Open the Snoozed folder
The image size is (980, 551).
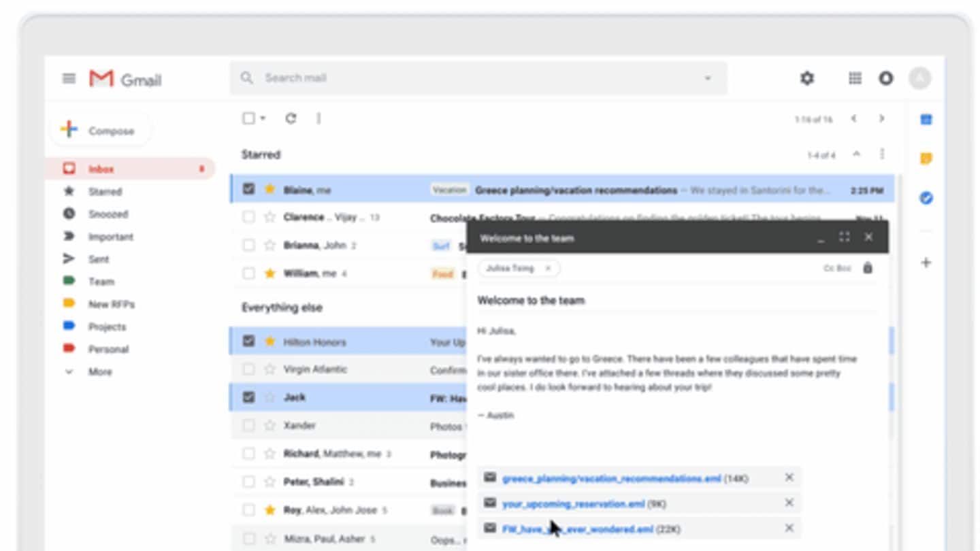pos(108,214)
